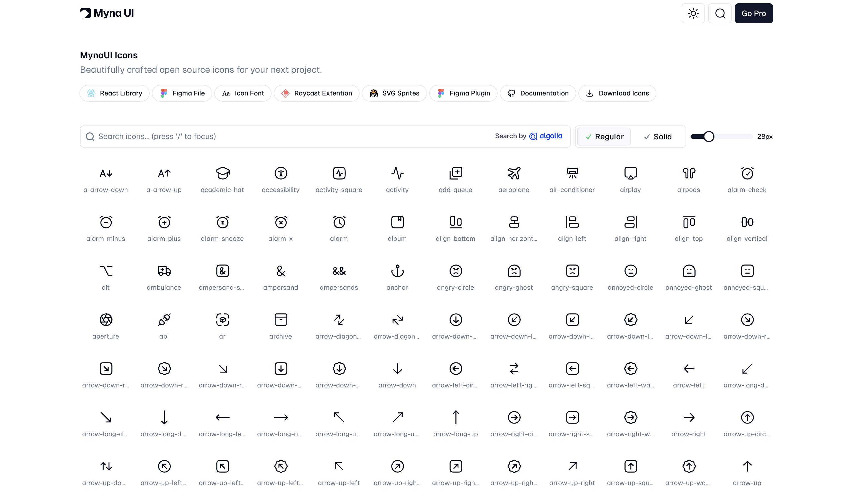Choose the arrow-long-up-right icon

pyautogui.click(x=397, y=417)
